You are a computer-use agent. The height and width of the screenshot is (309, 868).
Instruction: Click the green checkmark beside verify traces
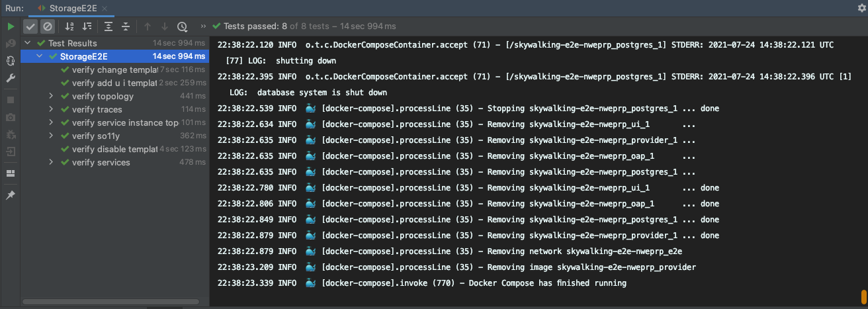pos(65,109)
